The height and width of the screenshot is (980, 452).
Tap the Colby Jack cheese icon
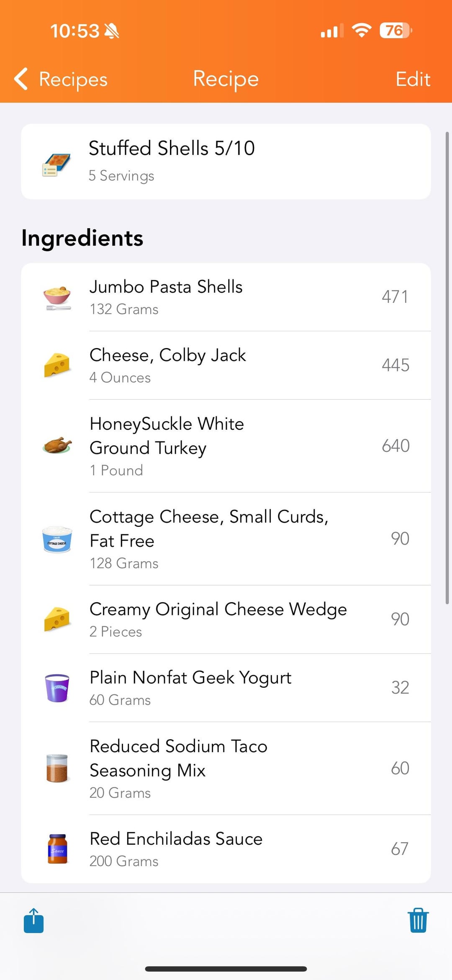tap(57, 365)
